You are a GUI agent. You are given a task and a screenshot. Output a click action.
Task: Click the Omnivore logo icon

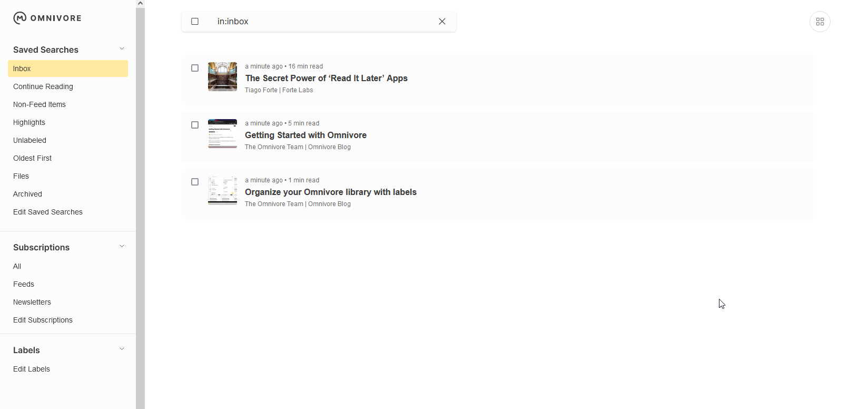(x=19, y=18)
